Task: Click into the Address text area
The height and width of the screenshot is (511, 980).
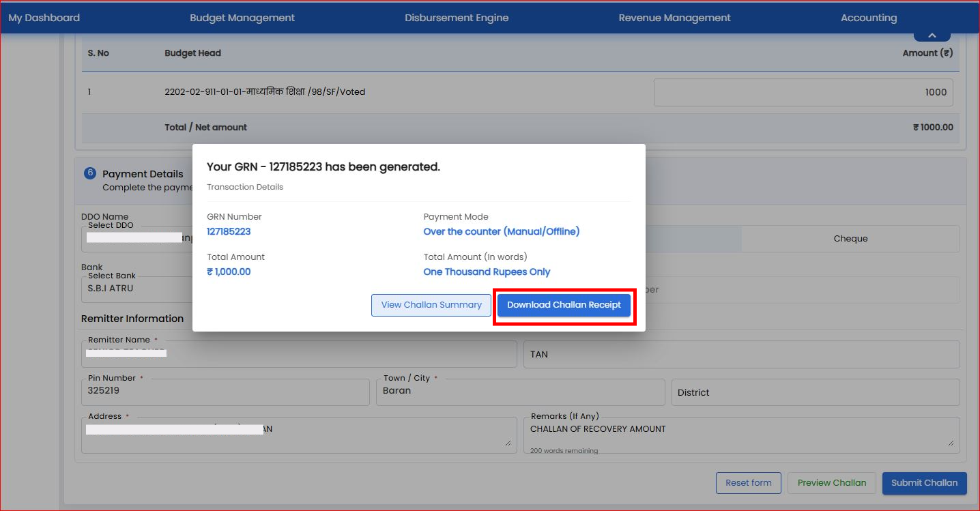Action: pos(299,435)
